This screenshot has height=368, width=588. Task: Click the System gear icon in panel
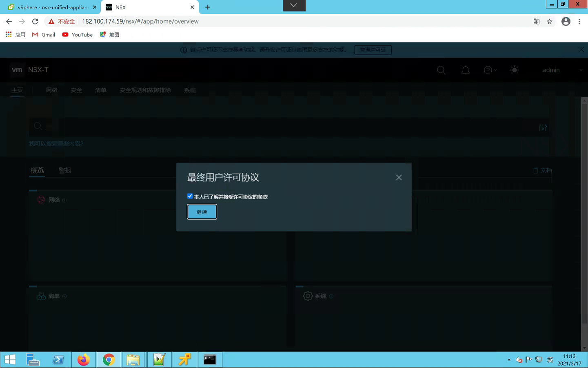308,296
